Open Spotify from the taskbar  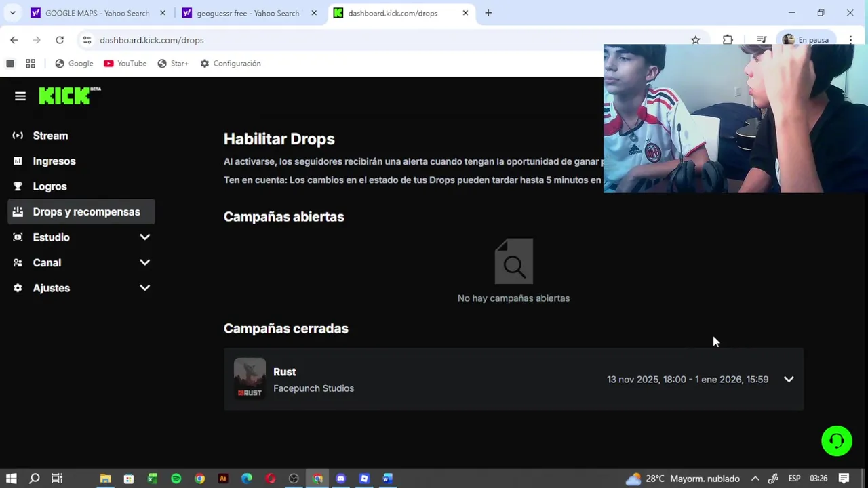point(176,479)
